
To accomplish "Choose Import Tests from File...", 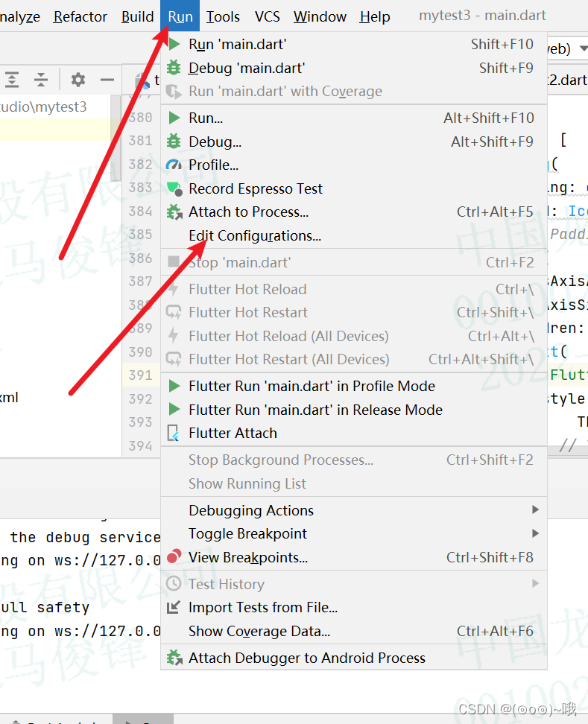I will [354, 607].
